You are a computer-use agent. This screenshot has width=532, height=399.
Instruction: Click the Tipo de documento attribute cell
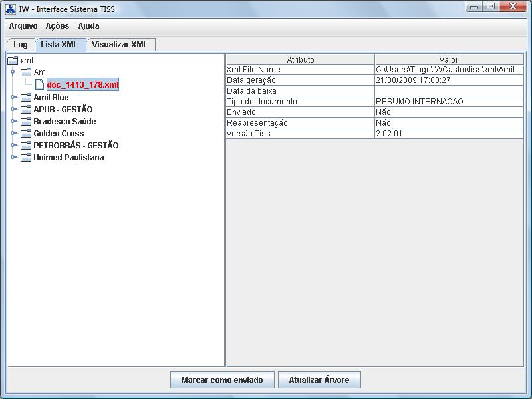point(301,102)
